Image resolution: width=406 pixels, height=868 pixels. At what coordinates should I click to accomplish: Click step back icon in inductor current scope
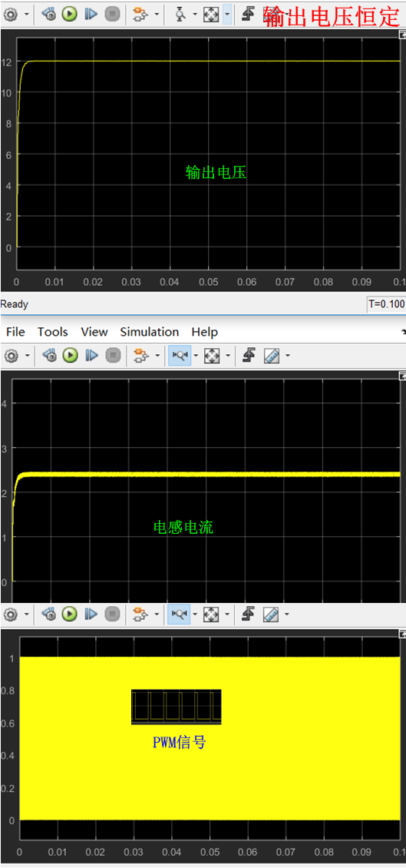[49, 355]
